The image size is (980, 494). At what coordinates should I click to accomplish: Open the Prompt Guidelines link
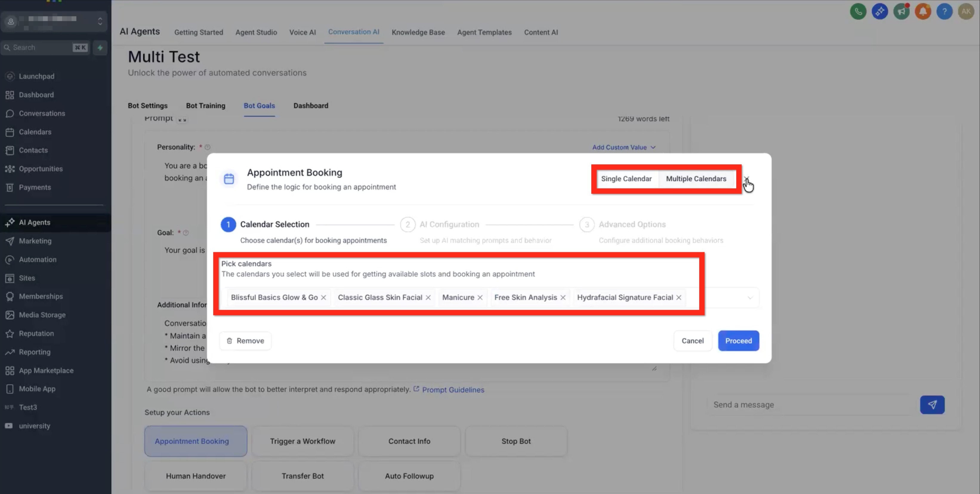pos(453,390)
